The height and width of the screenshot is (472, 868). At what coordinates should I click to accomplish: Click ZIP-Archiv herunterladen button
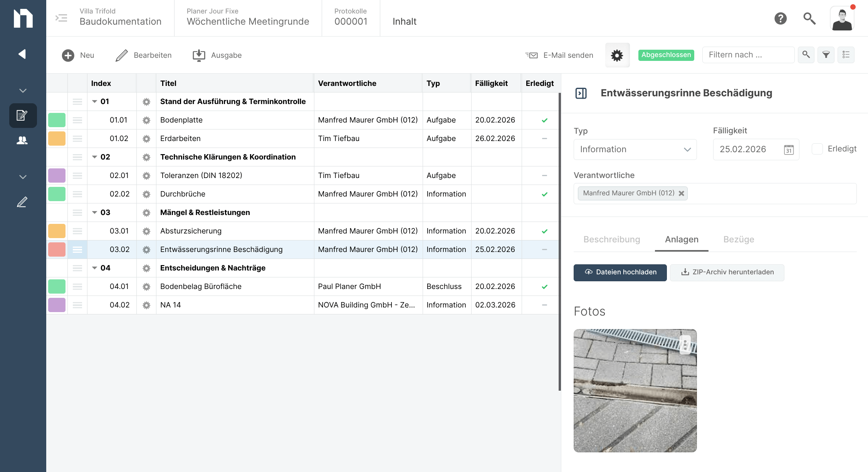pyautogui.click(x=727, y=272)
